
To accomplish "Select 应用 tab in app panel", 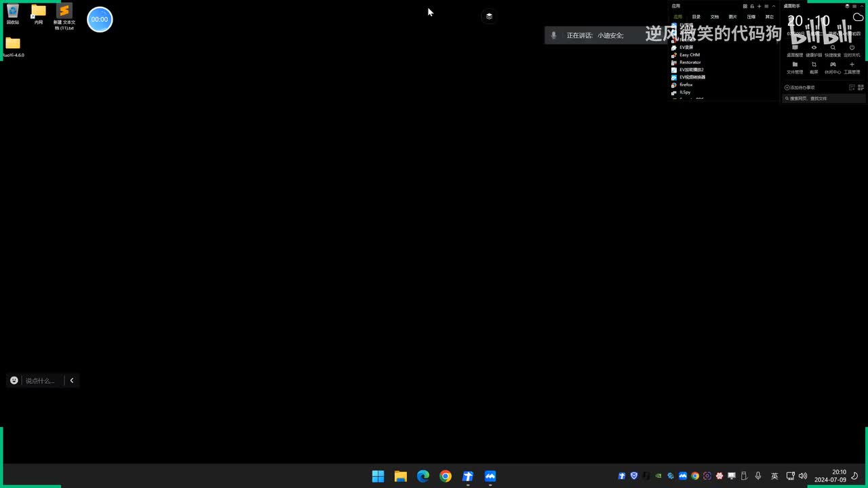I will coord(677,17).
